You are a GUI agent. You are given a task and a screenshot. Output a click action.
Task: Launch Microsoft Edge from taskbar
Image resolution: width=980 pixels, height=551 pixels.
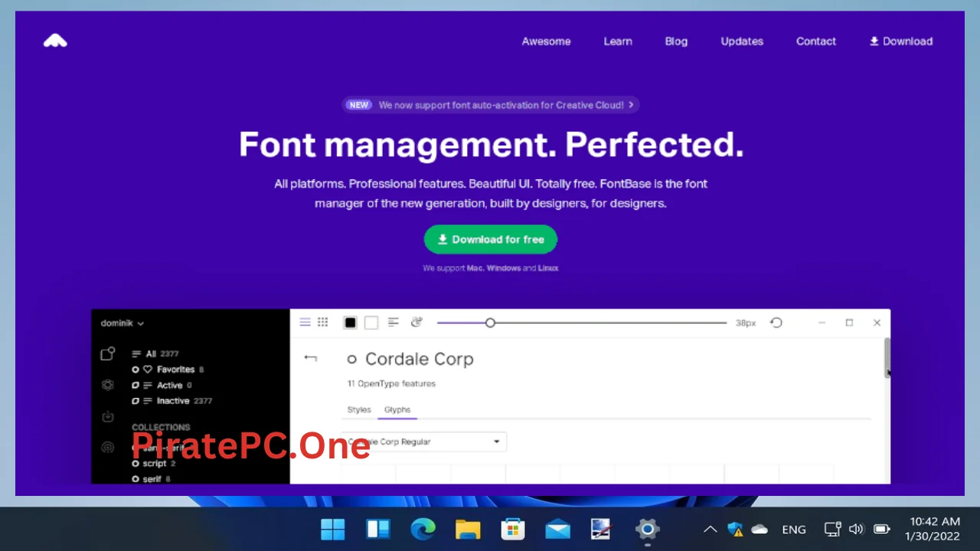423,529
